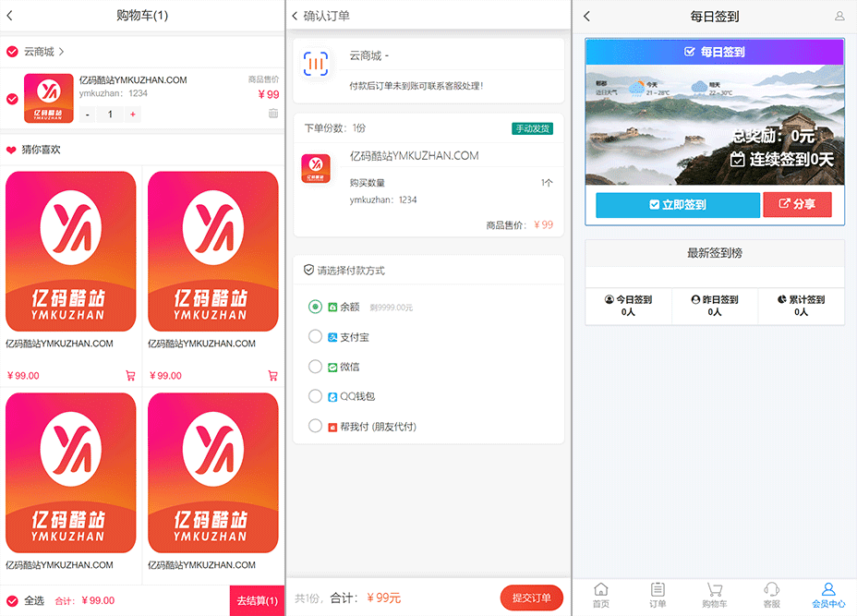
Task: Toggle the 全选 select-all checkmark
Action: [12, 601]
